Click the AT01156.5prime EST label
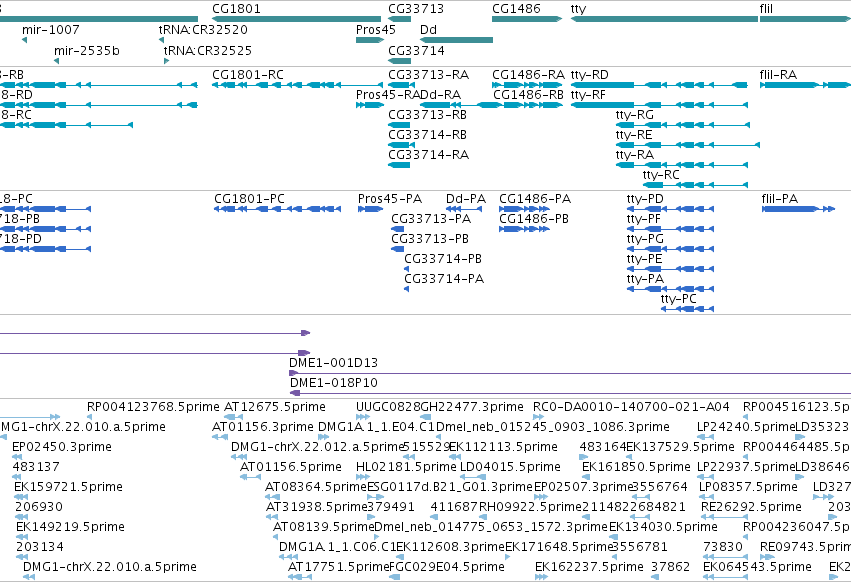Screen dimensions: 851x582 click(291, 467)
